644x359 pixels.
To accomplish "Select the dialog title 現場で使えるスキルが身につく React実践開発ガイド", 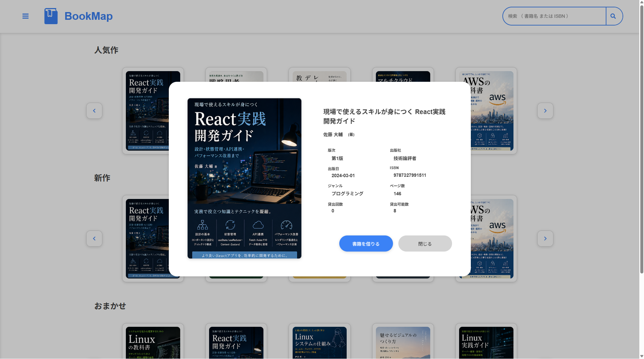I will (x=384, y=116).
